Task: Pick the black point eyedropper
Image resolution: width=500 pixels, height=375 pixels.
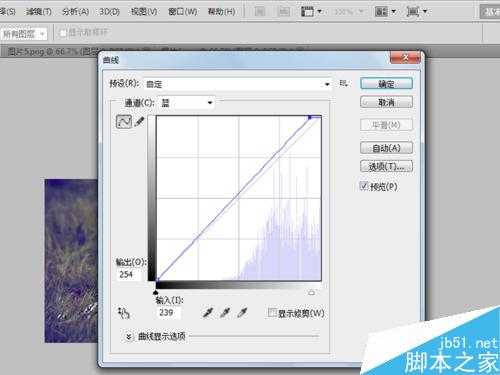Action: click(208, 313)
